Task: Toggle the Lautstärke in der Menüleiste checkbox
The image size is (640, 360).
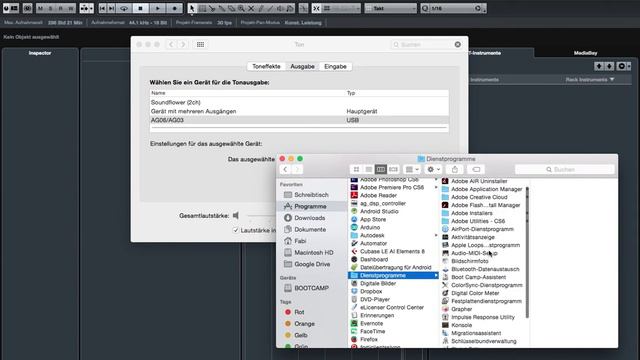Action: pos(236,230)
